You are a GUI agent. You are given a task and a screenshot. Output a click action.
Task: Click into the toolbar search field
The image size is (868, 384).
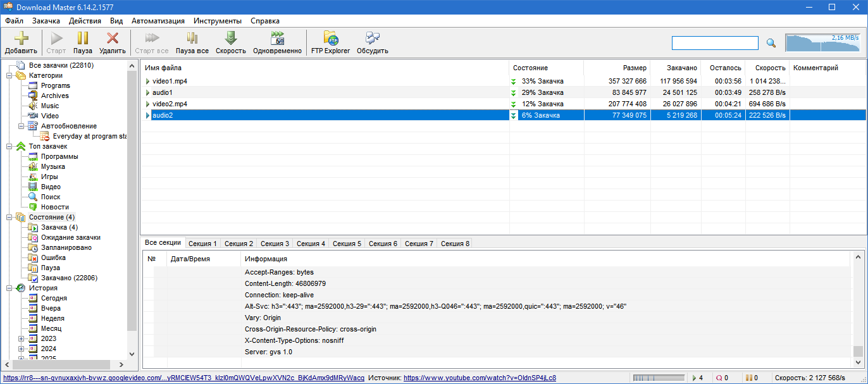(714, 43)
